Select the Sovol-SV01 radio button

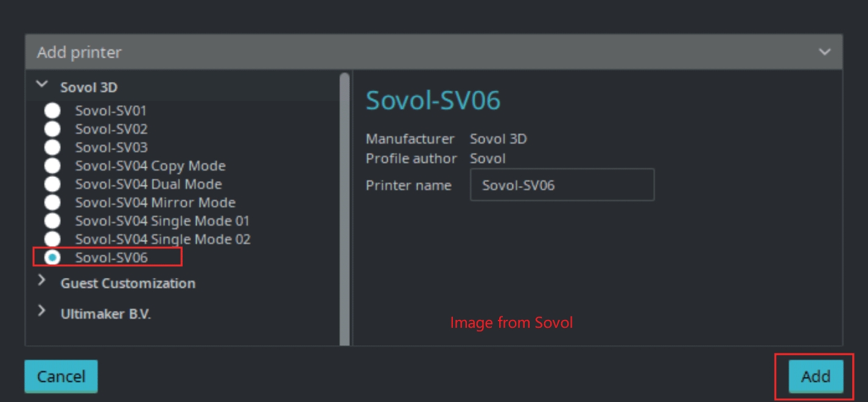tap(53, 111)
